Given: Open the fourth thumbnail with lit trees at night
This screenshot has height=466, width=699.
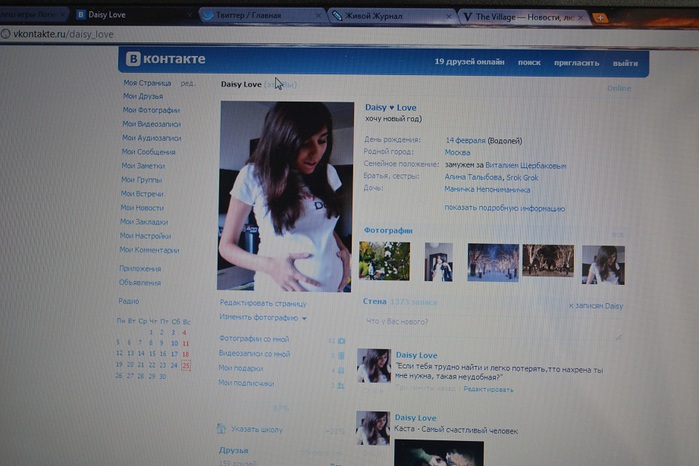Looking at the screenshot, I should pos(548,260).
